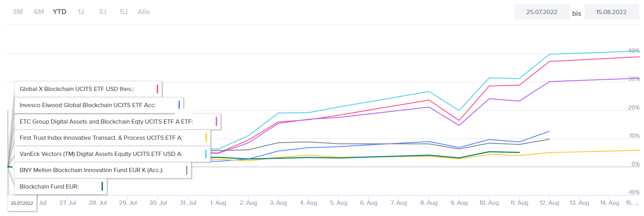Click the yellow First Trust color marker

[x=206, y=138]
